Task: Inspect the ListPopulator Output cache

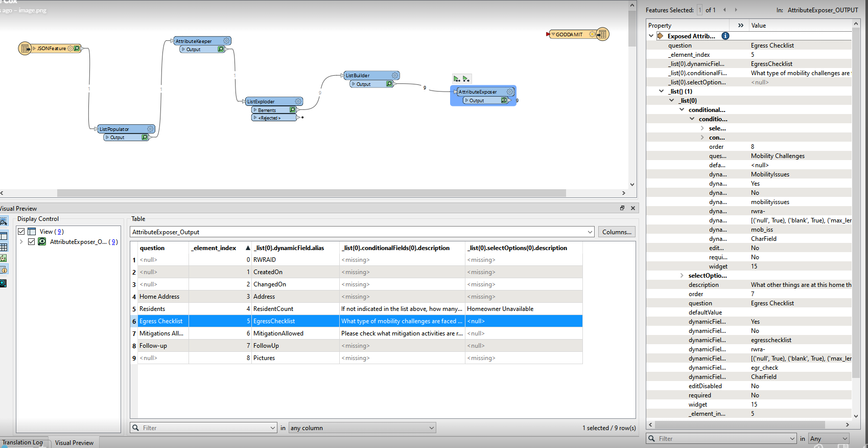Action: click(145, 137)
